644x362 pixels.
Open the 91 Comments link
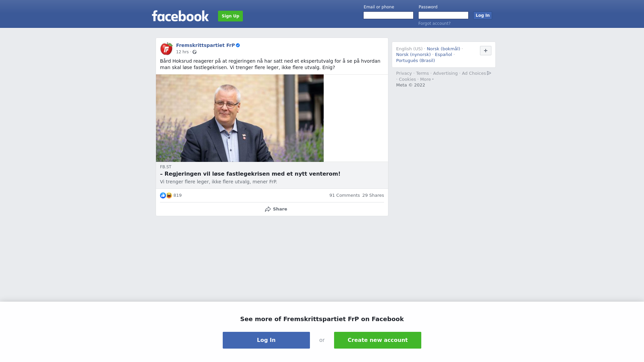pos(344,195)
